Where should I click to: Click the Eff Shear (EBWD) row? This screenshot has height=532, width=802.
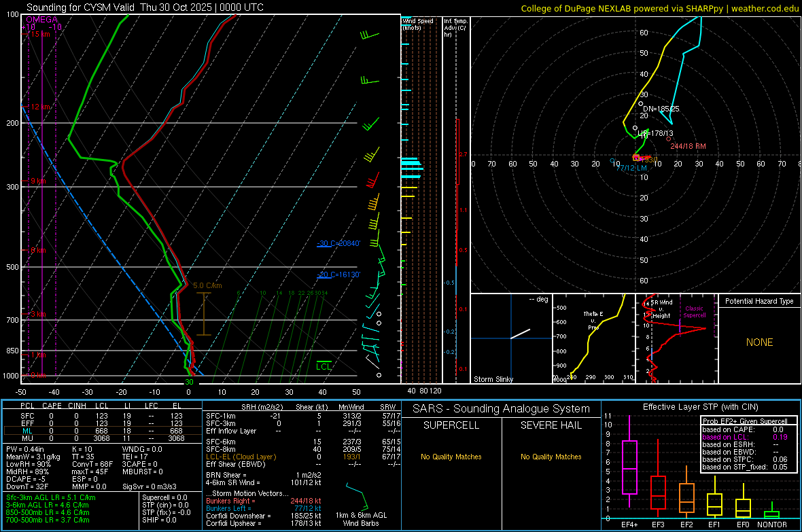click(x=303, y=464)
